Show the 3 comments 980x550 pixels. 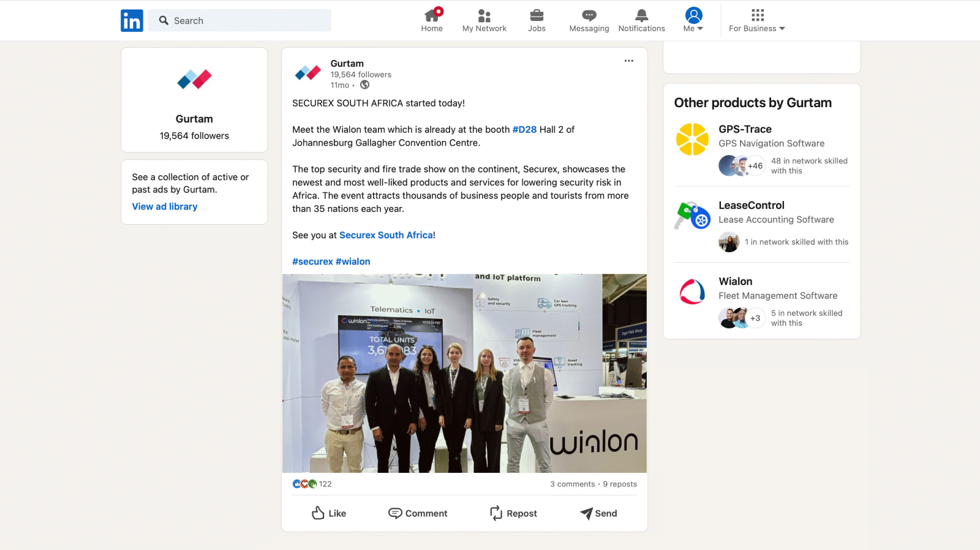[x=572, y=484]
